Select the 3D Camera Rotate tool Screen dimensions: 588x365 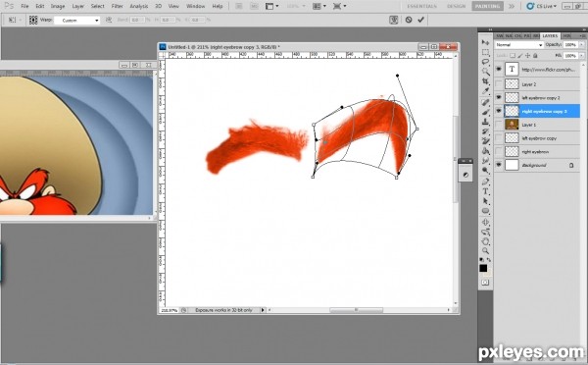coord(485,233)
